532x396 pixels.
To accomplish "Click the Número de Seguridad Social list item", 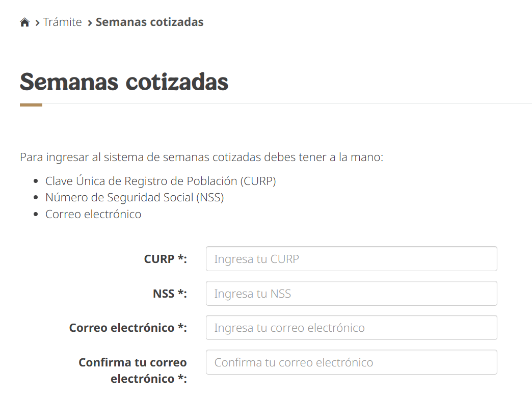I will click(135, 198).
